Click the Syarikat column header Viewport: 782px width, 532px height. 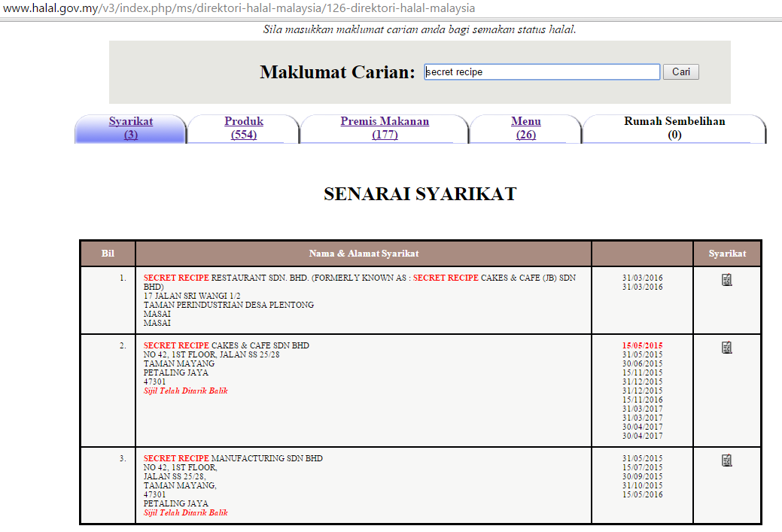(x=727, y=254)
